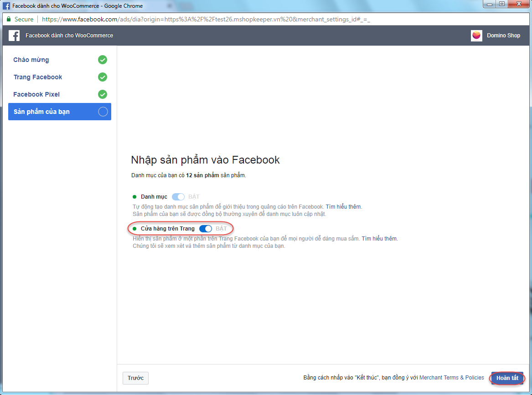Open the Trang Facebook step
This screenshot has height=395, width=532.
[x=60, y=77]
